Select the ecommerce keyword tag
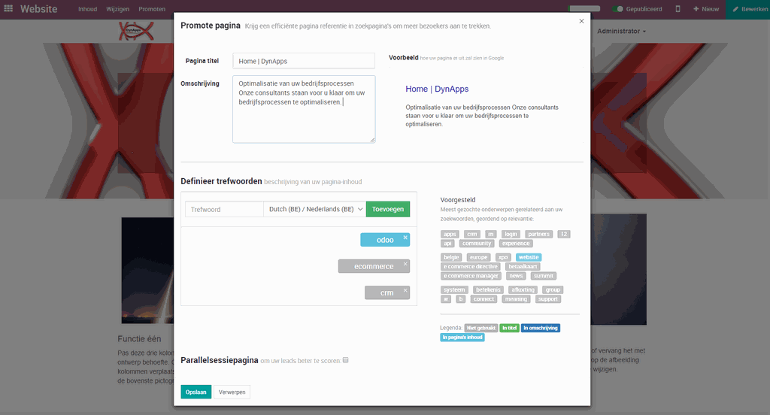Viewport: 770px width, 415px height. [x=374, y=266]
